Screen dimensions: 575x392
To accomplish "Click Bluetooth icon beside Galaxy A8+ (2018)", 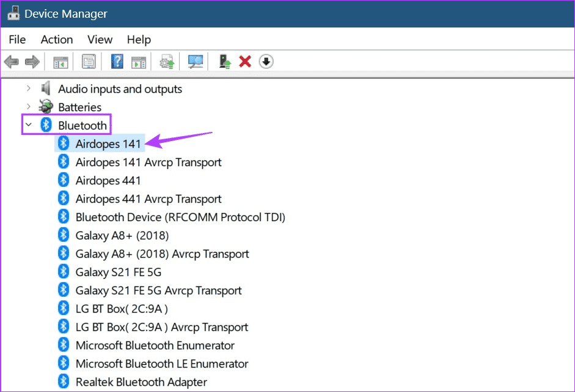I will pyautogui.click(x=64, y=235).
